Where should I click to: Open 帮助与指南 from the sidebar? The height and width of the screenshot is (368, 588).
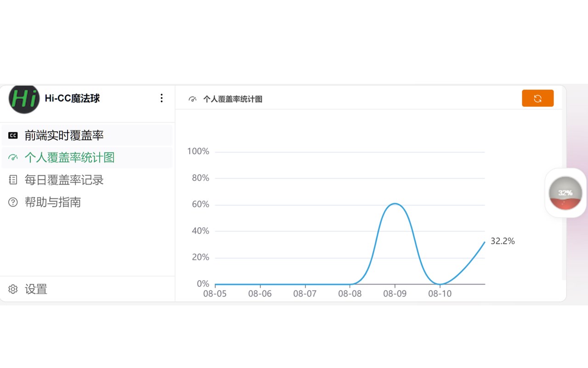53,202
